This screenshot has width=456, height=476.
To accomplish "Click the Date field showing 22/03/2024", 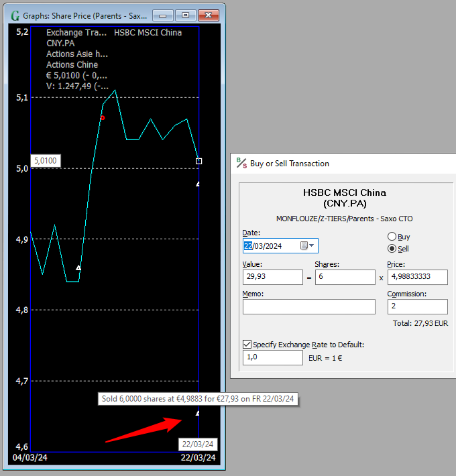I will pyautogui.click(x=280, y=245).
